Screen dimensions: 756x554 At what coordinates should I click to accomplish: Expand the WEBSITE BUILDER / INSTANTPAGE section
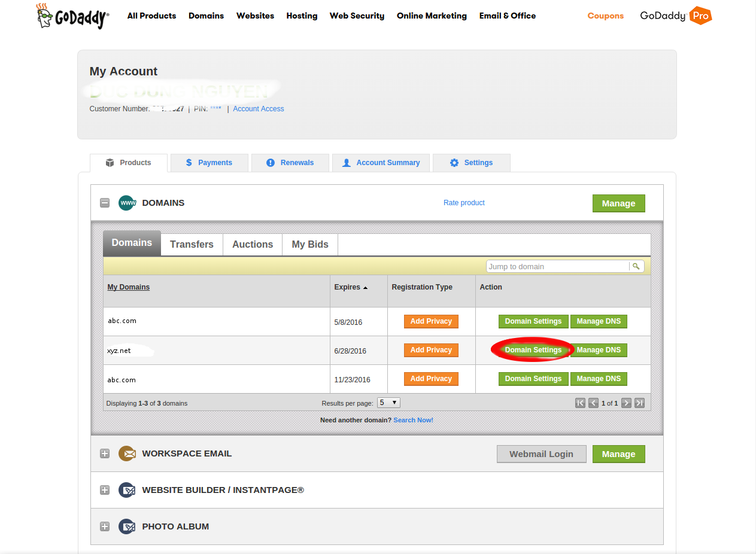pyautogui.click(x=105, y=490)
